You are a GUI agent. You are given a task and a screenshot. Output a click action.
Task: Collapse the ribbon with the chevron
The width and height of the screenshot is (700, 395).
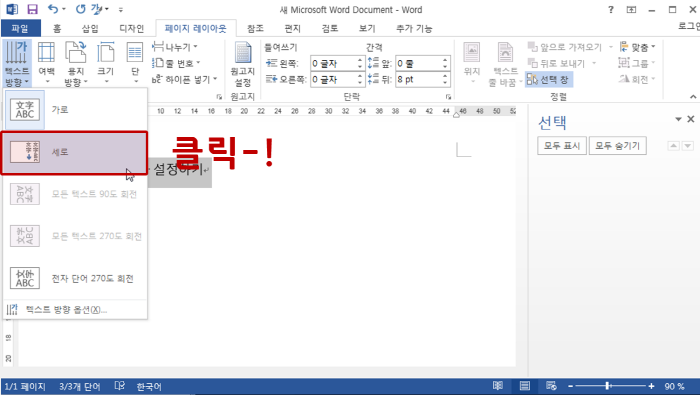(x=693, y=96)
